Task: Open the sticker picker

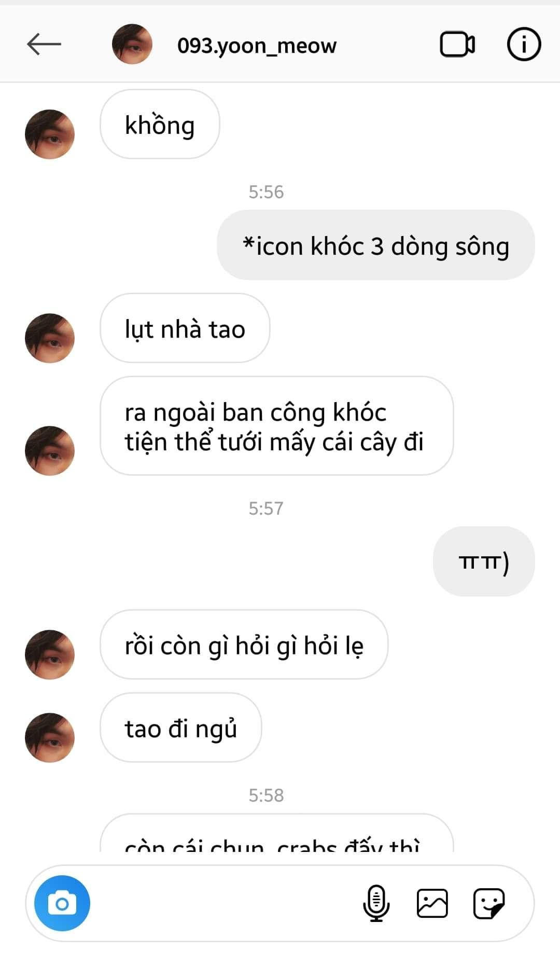Action: [488, 903]
